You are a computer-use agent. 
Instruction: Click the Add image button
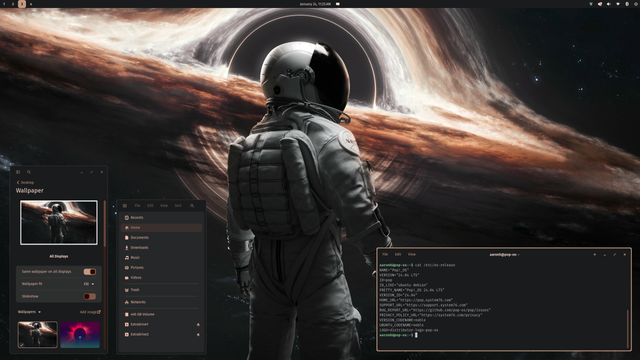coord(90,312)
